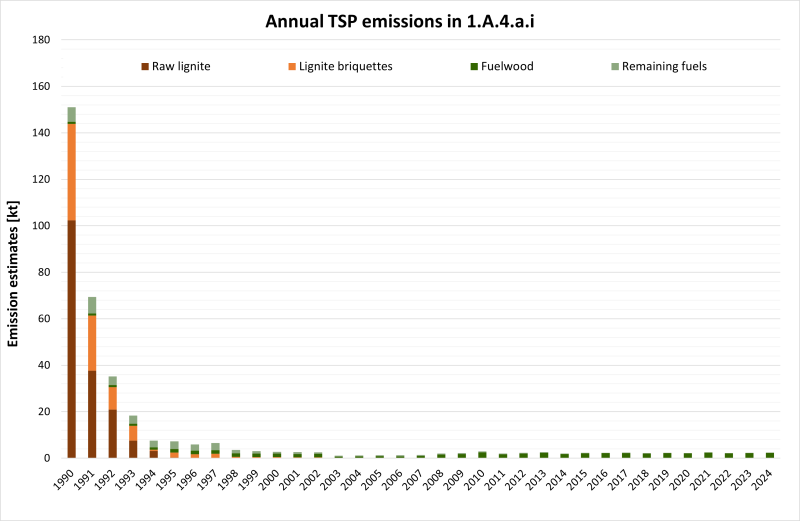Select the brown Raw lignite segment for 1990
Viewport: 800px width, 521px height.
(x=72, y=339)
